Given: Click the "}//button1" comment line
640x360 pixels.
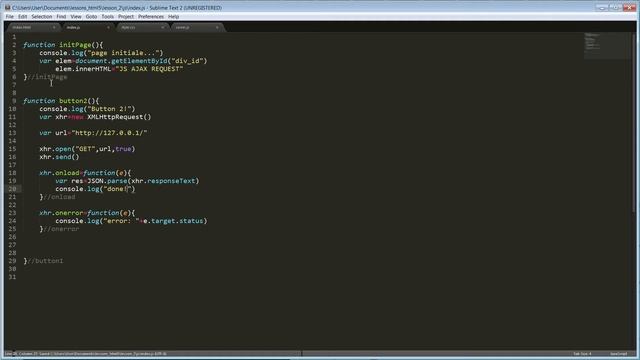Looking at the screenshot, I should tap(43, 261).
